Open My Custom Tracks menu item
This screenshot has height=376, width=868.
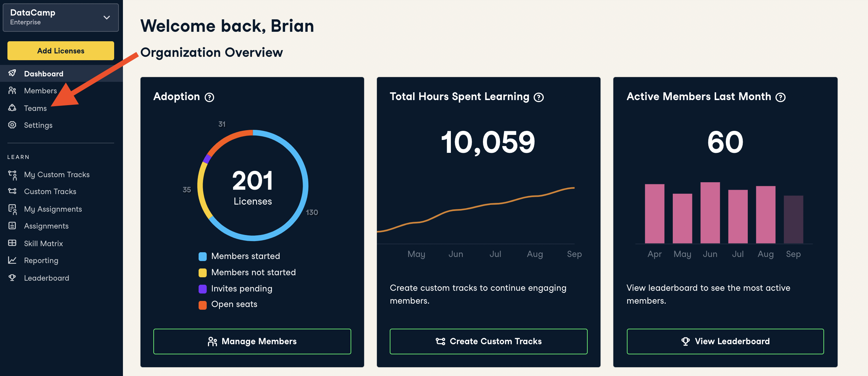57,174
